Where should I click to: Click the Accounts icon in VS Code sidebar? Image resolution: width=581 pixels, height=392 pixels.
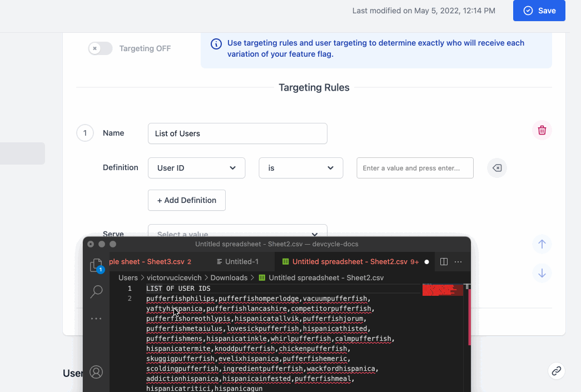click(x=96, y=372)
